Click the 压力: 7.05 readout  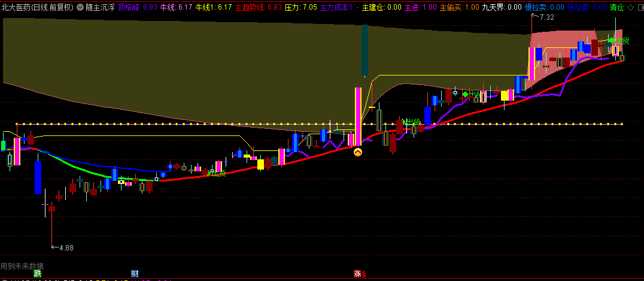300,7
